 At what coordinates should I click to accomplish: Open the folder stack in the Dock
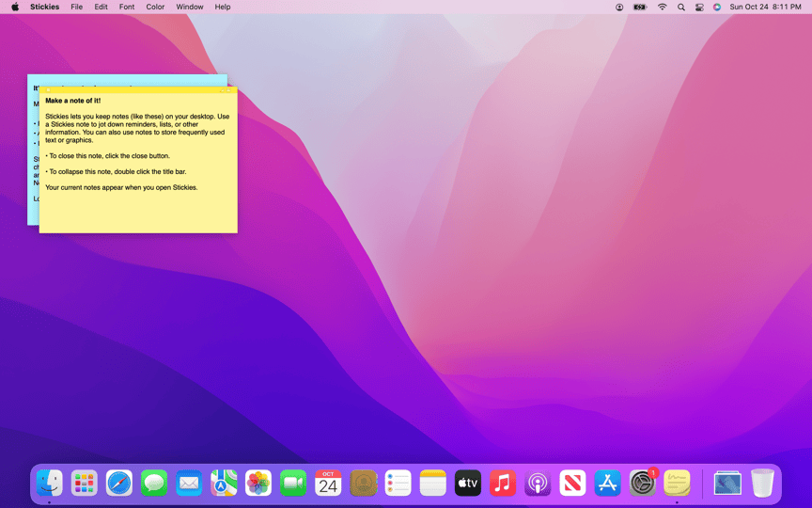coord(727,484)
